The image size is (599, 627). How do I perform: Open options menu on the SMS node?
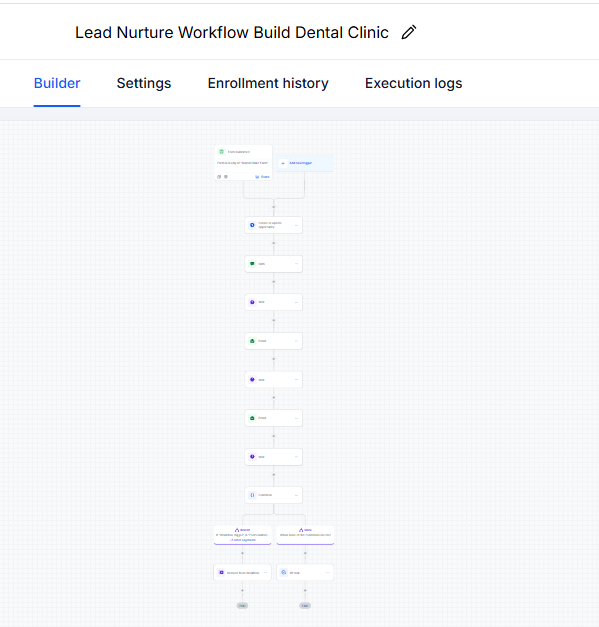296,264
